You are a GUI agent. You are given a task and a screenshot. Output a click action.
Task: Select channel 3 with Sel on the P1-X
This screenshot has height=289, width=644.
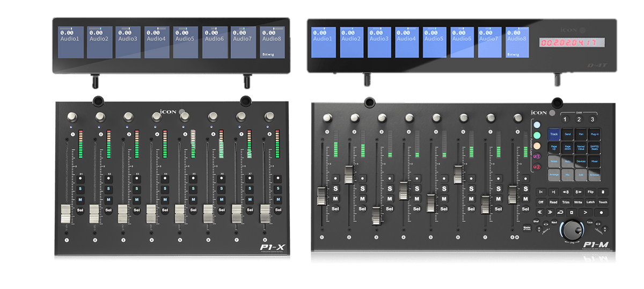136,210
